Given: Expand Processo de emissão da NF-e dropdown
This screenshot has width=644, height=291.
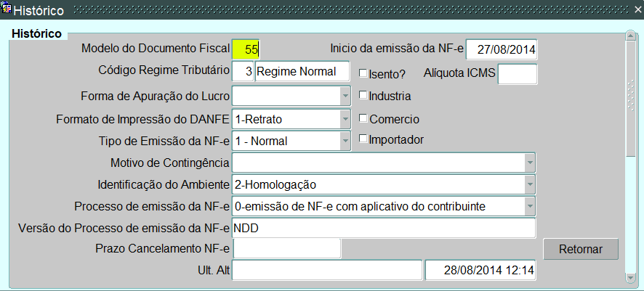Looking at the screenshot, I should tap(530, 206).
